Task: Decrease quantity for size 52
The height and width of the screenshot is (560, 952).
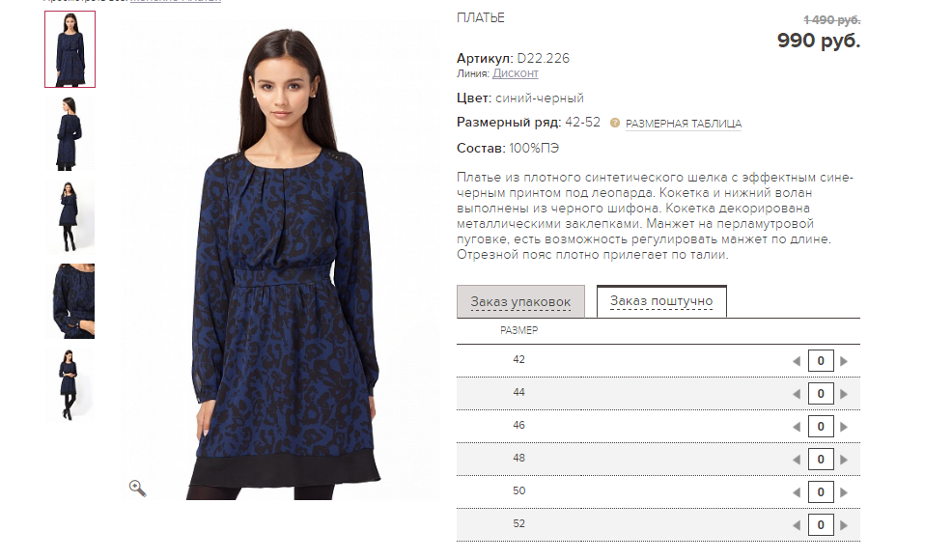Action: coord(797,525)
